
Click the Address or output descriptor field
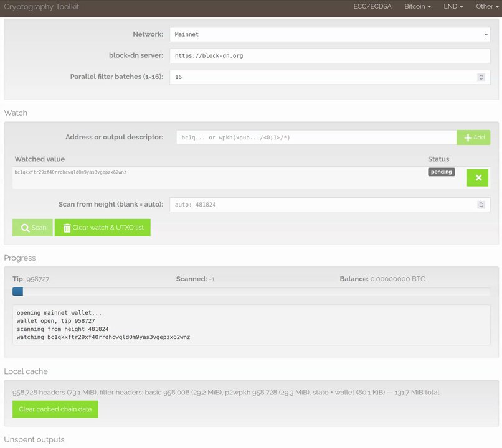pyautogui.click(x=316, y=138)
